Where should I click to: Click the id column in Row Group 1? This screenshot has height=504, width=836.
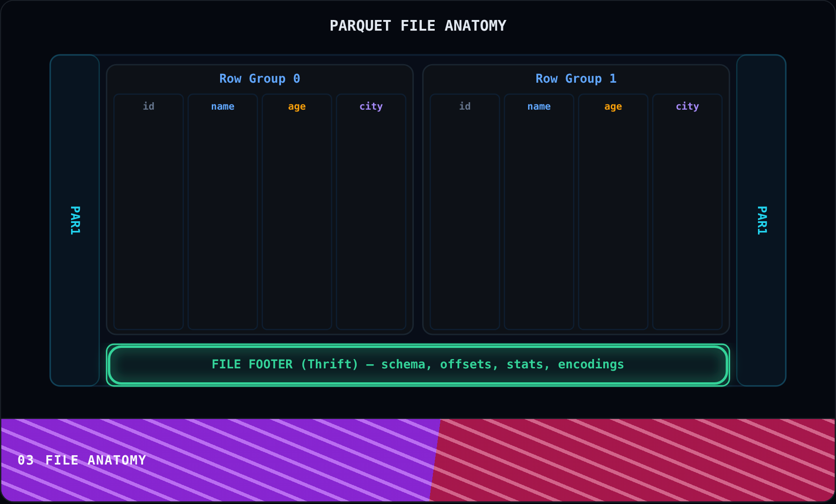465,212
